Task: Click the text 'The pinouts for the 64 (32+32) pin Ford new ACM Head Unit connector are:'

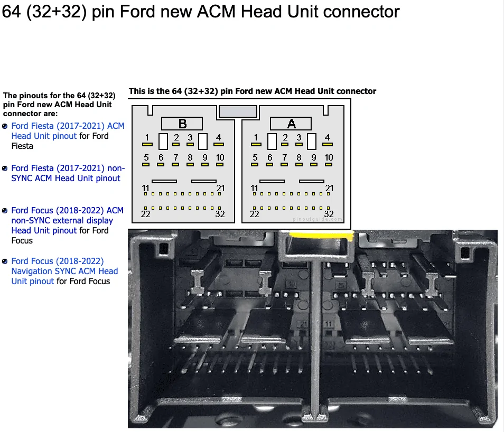Action: pyautogui.click(x=59, y=105)
